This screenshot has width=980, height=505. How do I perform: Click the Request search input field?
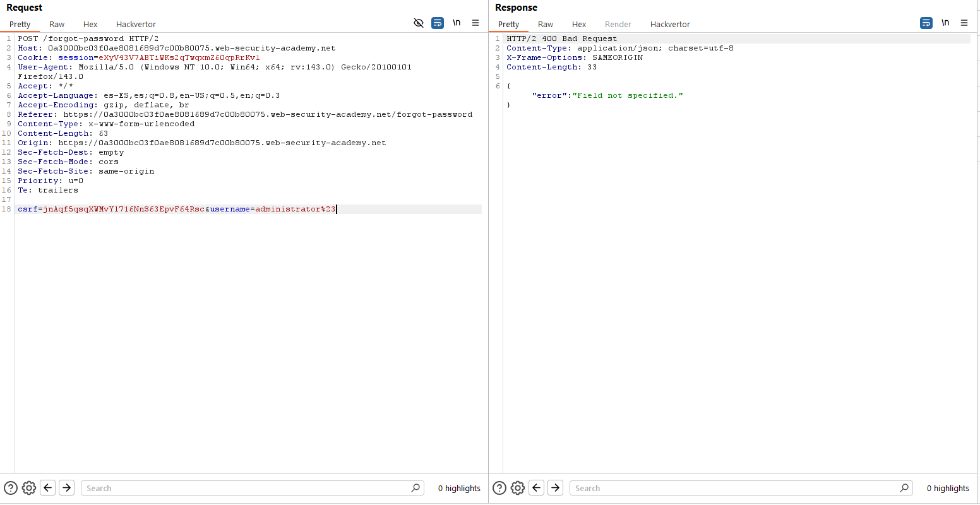pyautogui.click(x=246, y=488)
